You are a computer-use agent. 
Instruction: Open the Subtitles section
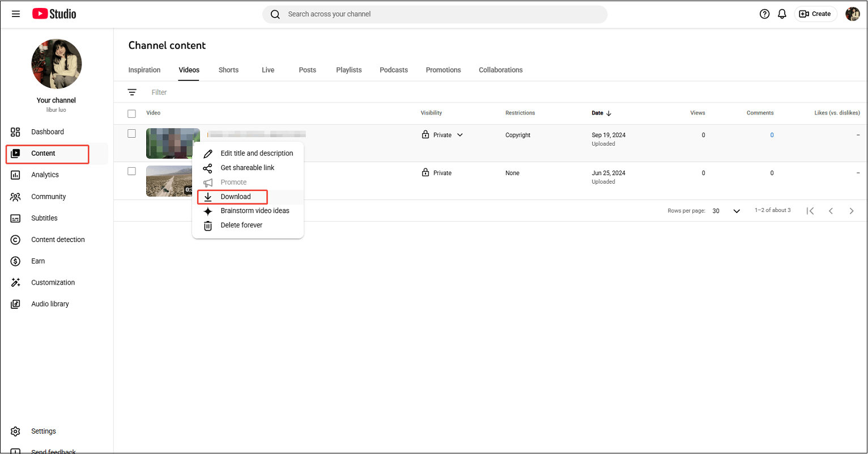point(44,218)
